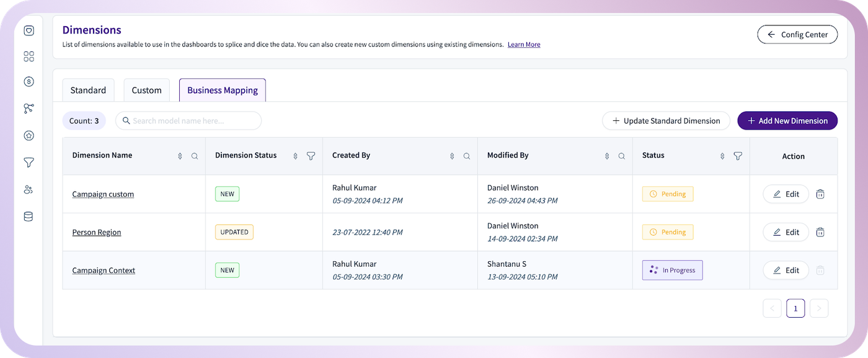
Task: Open the dashboard grid icon in sidebar
Action: [29, 56]
